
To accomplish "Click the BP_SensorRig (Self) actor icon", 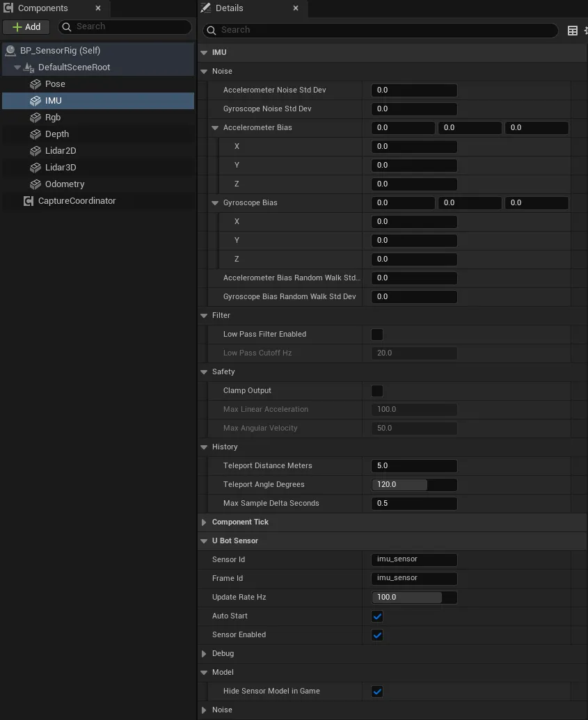I will point(10,51).
